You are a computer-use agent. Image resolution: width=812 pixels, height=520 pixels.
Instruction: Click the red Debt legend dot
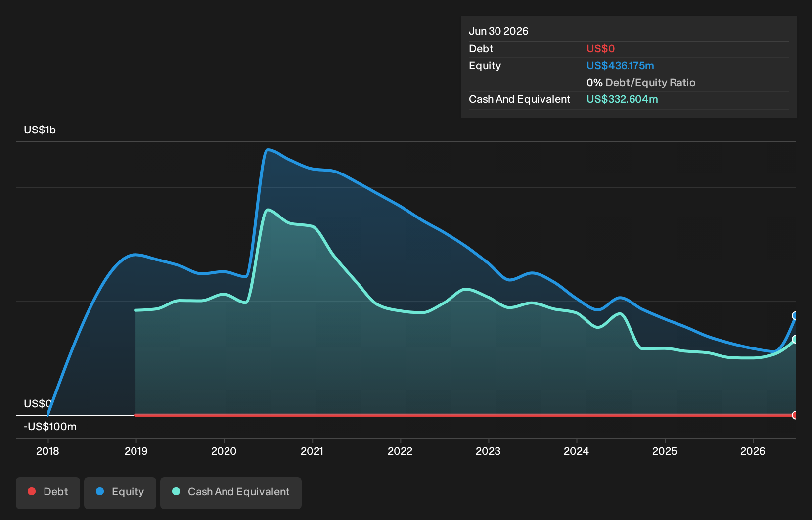(32, 491)
